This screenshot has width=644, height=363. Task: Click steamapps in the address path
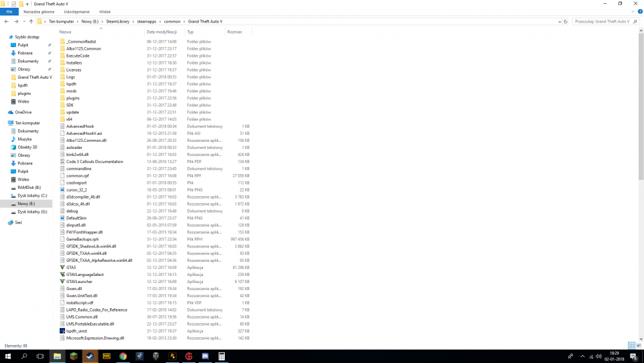tap(147, 21)
